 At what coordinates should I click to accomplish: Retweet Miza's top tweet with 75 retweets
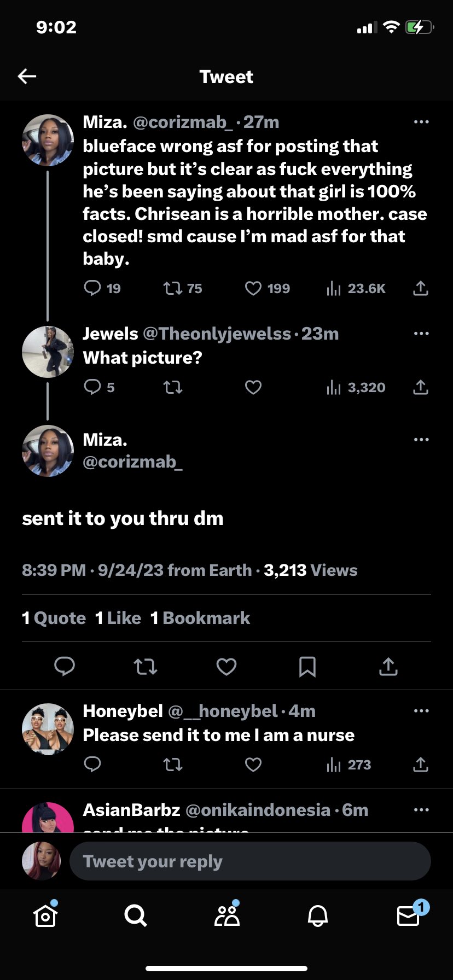[x=173, y=288]
